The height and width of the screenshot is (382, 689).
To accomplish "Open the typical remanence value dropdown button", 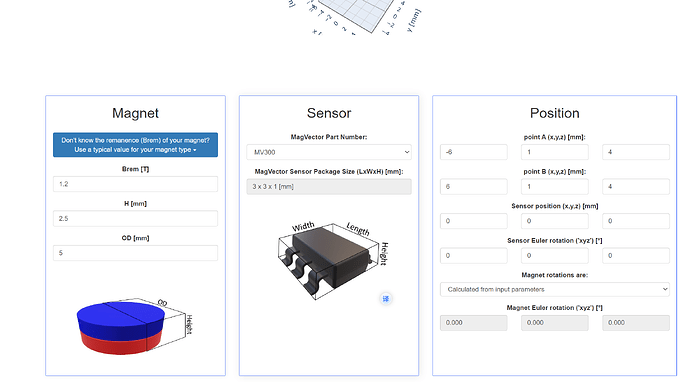I will (135, 145).
